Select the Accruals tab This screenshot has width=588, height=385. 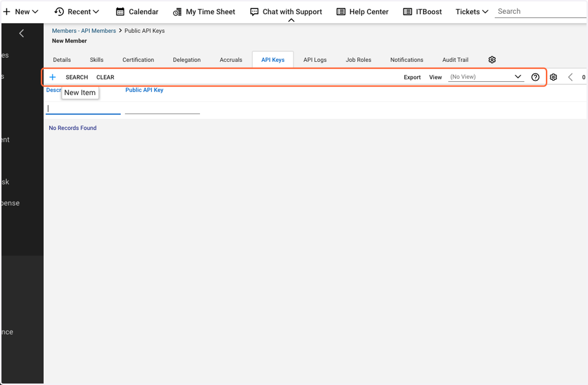pos(231,60)
